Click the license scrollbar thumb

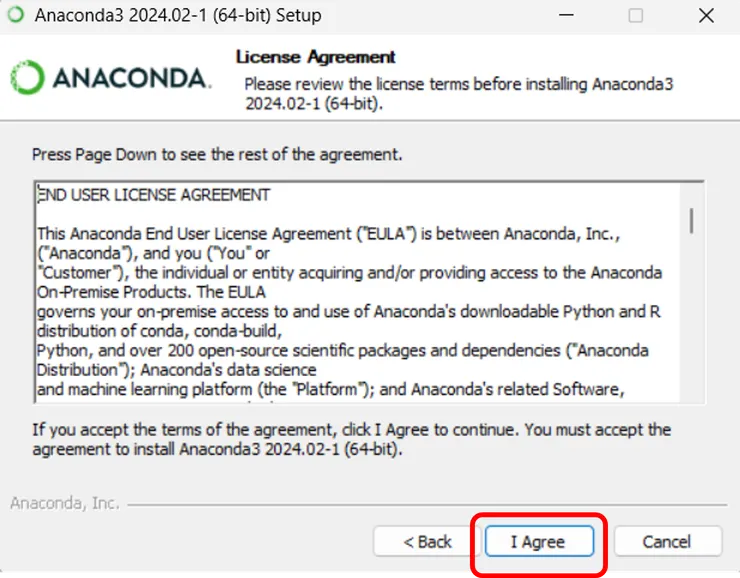[x=692, y=219]
